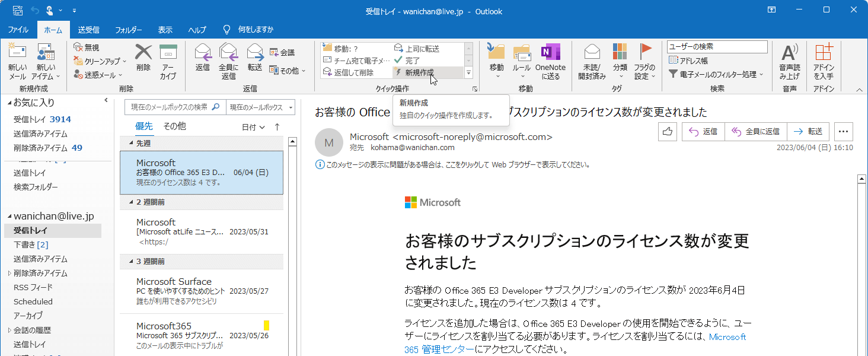
Task: Run quick step チーム宛て電子メール
Action: click(x=356, y=61)
